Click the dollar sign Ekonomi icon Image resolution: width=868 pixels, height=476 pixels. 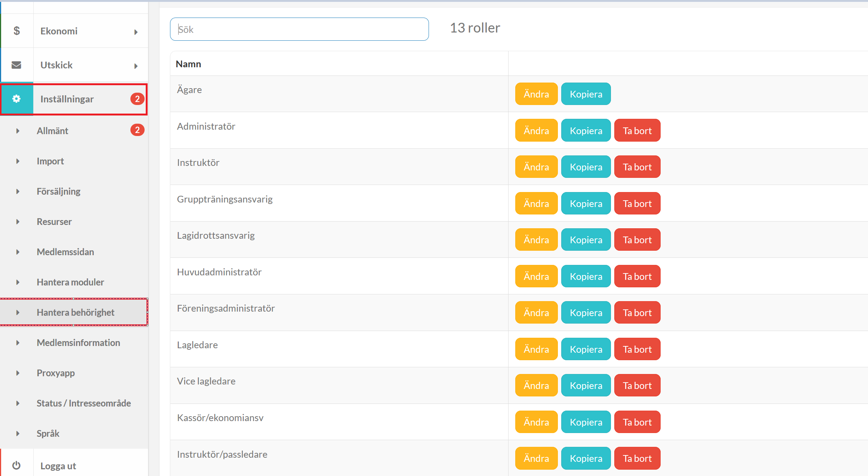[x=16, y=31]
